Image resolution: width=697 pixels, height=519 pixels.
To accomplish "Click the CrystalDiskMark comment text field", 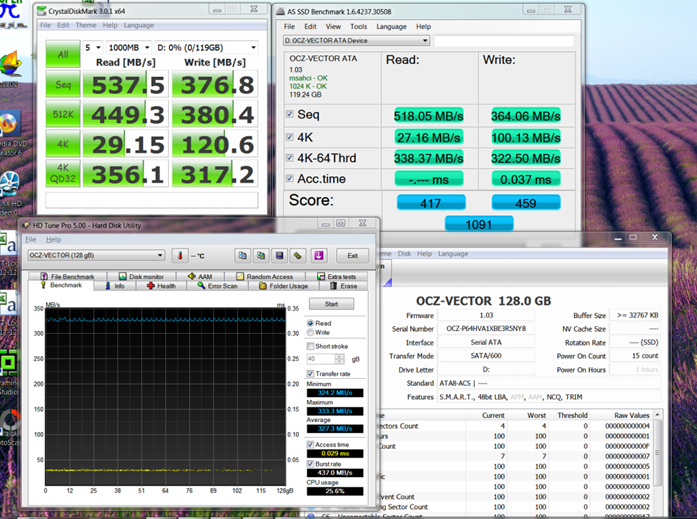I will [152, 200].
